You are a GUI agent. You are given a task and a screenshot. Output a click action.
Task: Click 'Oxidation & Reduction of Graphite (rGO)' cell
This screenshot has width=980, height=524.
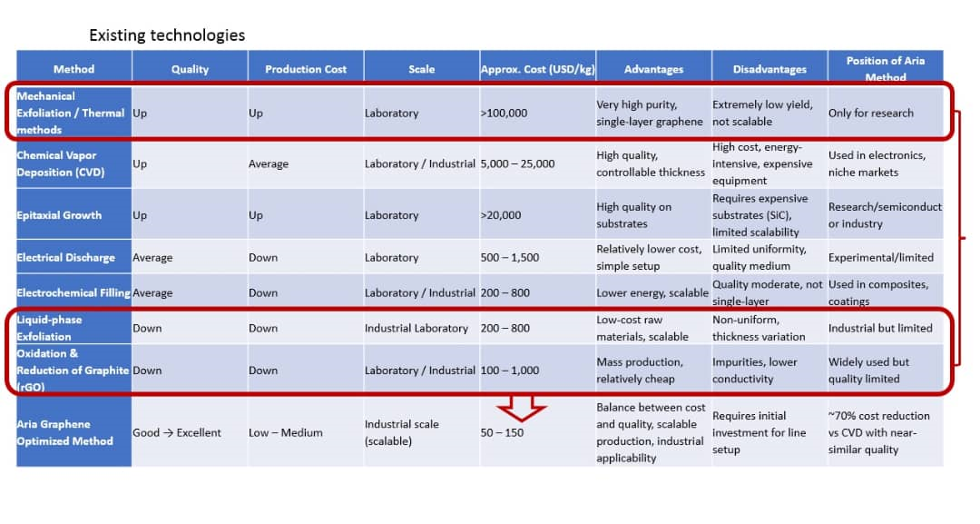[73, 371]
